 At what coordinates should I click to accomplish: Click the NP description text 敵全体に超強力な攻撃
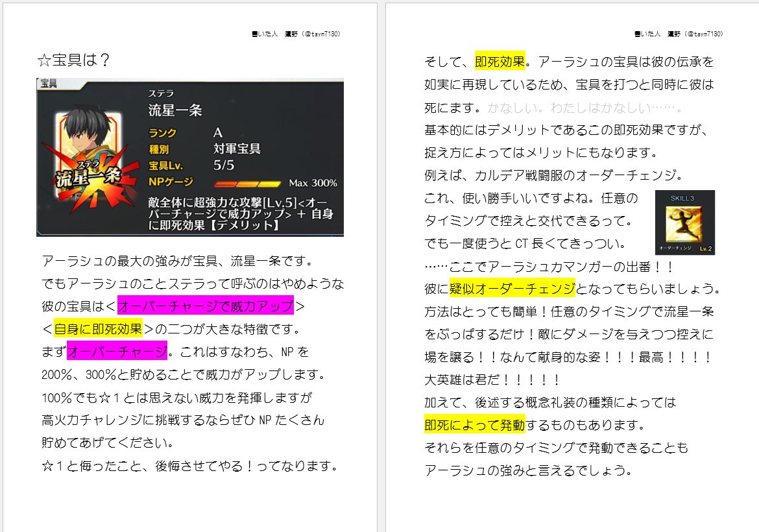[x=241, y=213]
